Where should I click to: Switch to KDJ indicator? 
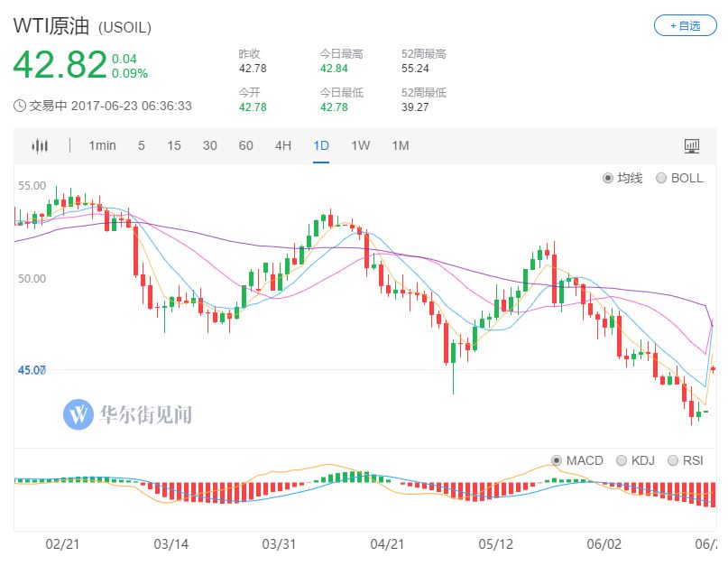tap(620, 460)
